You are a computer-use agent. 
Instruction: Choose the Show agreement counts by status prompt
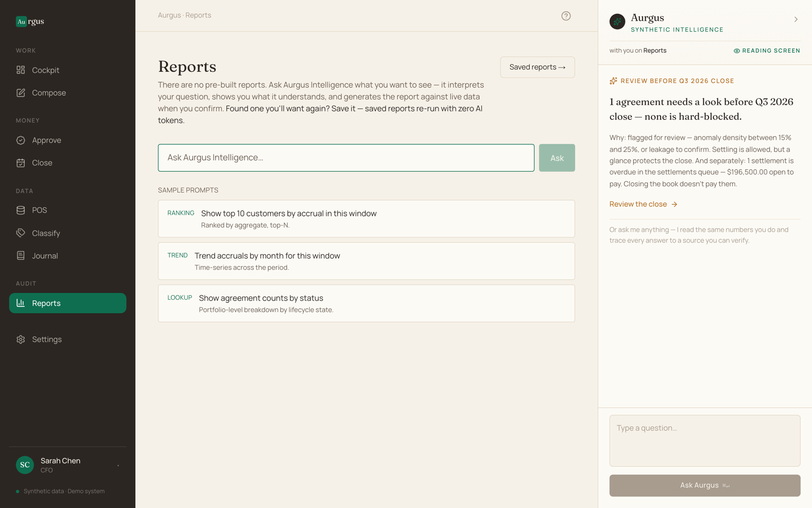click(x=366, y=303)
